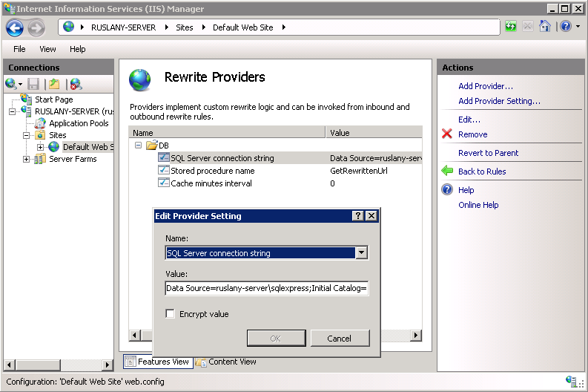The height and width of the screenshot is (392, 588).
Task: Expand the Server Farms tree node
Action: 27,159
